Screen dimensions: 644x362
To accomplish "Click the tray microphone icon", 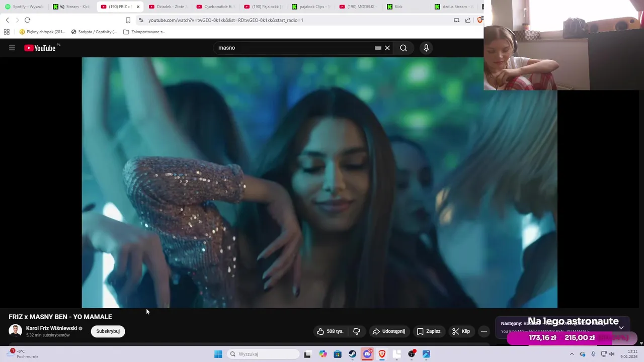I will 593,354.
